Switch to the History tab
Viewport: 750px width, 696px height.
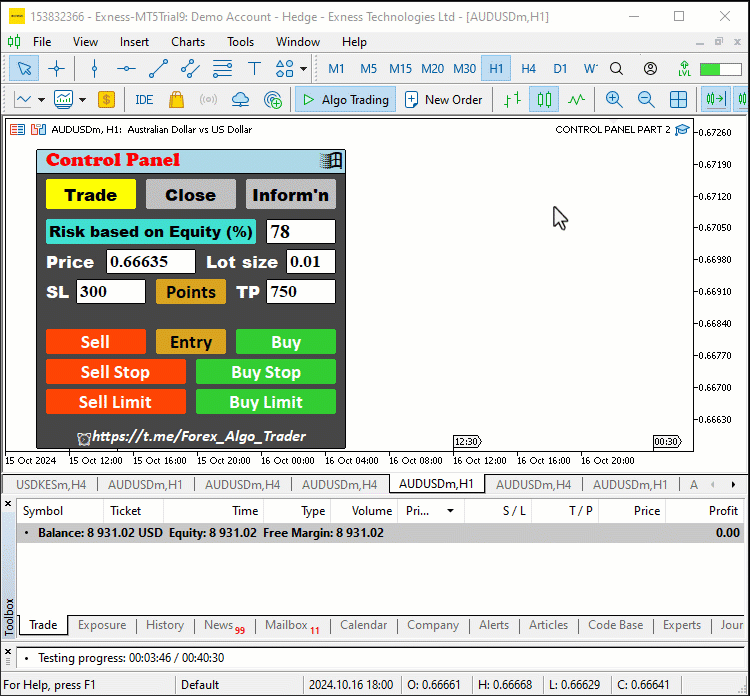click(165, 625)
